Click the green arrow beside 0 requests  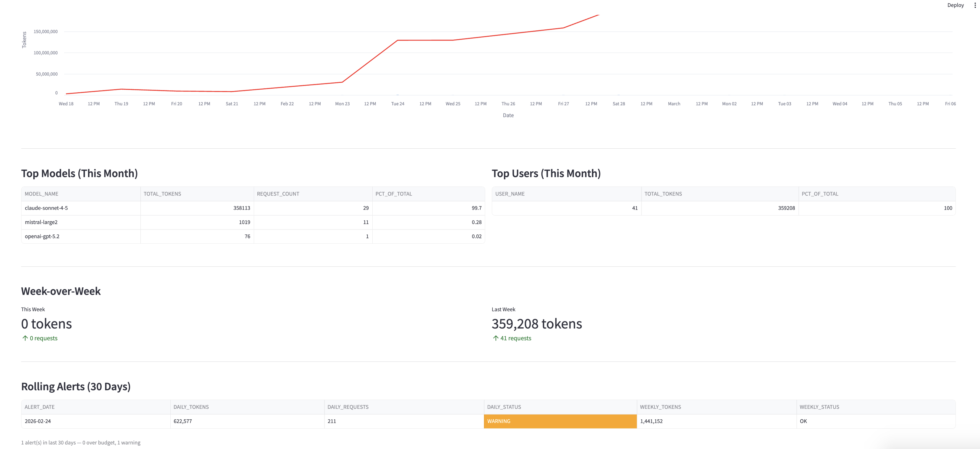point(25,338)
